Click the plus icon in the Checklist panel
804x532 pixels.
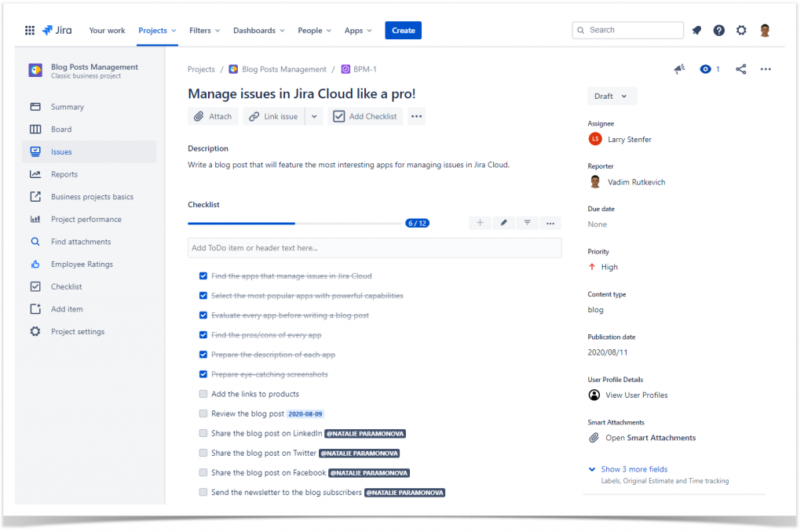[480, 223]
